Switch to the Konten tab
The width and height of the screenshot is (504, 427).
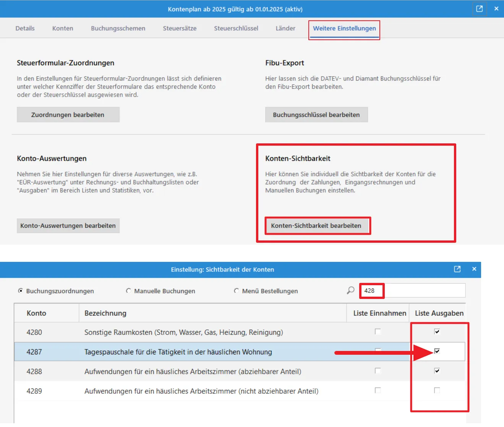[63, 28]
